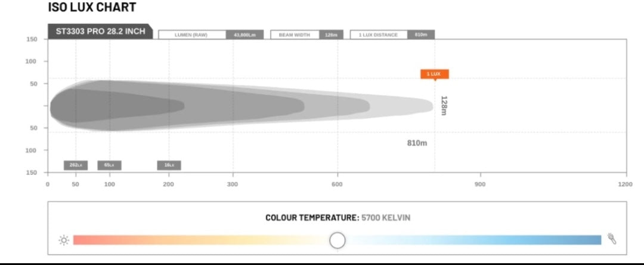Click the 600 mark on the distance axis
The height and width of the screenshot is (265, 644).
coord(338,184)
